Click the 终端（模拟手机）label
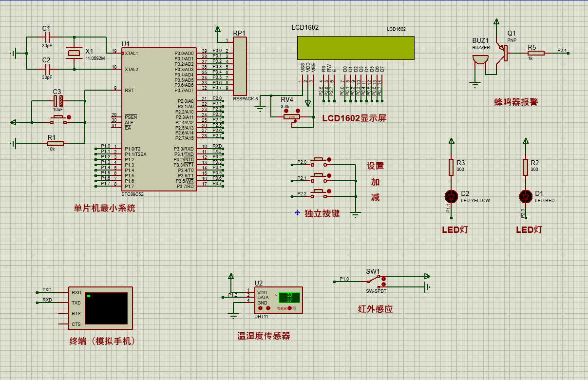588x380 pixels. (x=103, y=342)
